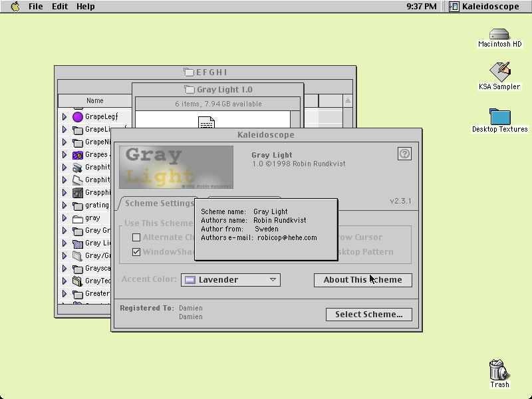Open the Accent Color Lavender dropdown

pyautogui.click(x=231, y=280)
